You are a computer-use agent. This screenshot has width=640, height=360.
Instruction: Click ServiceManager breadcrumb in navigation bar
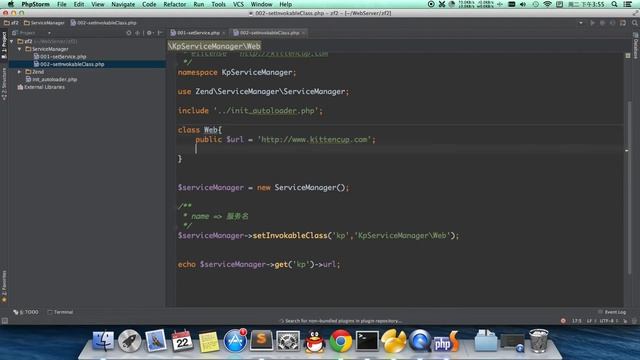44,23
